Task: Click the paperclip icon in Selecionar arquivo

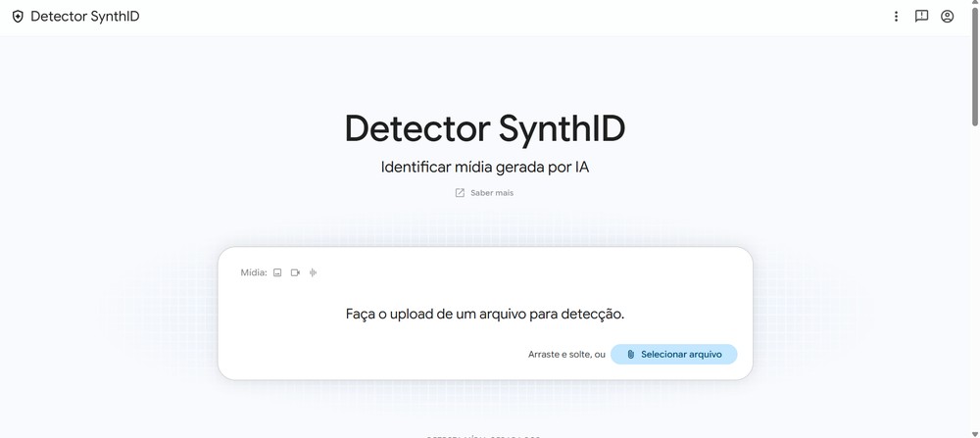Action: tap(630, 355)
